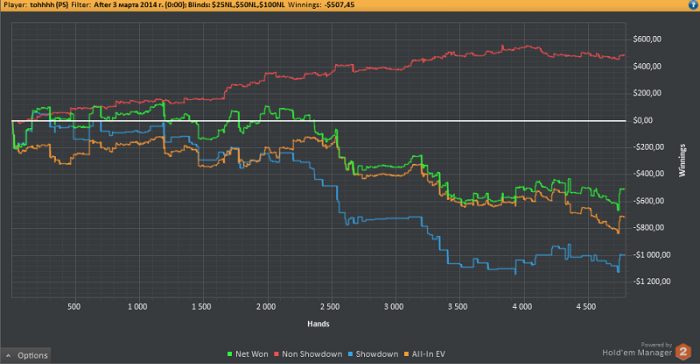Click the $400,00 axis label

[x=647, y=66]
